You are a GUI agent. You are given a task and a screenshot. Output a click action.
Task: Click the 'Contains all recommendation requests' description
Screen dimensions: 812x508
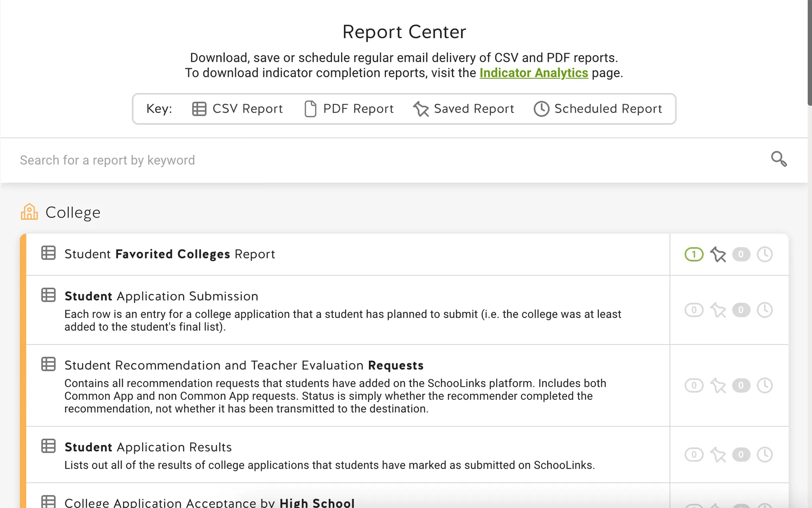point(336,396)
